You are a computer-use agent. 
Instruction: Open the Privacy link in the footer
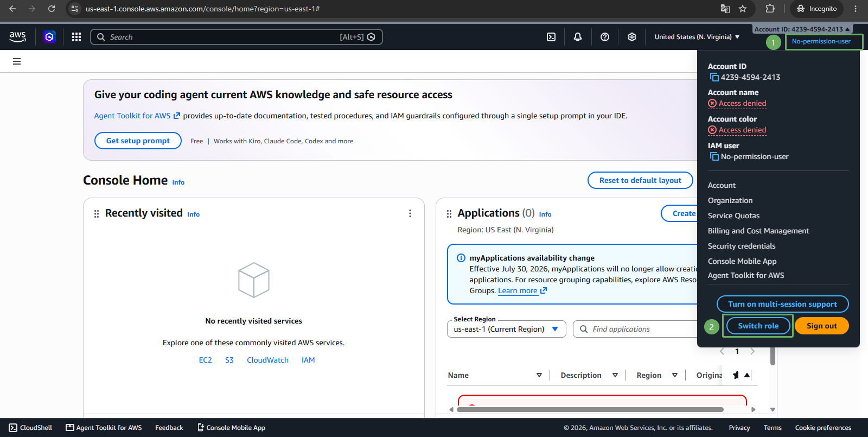(739, 428)
